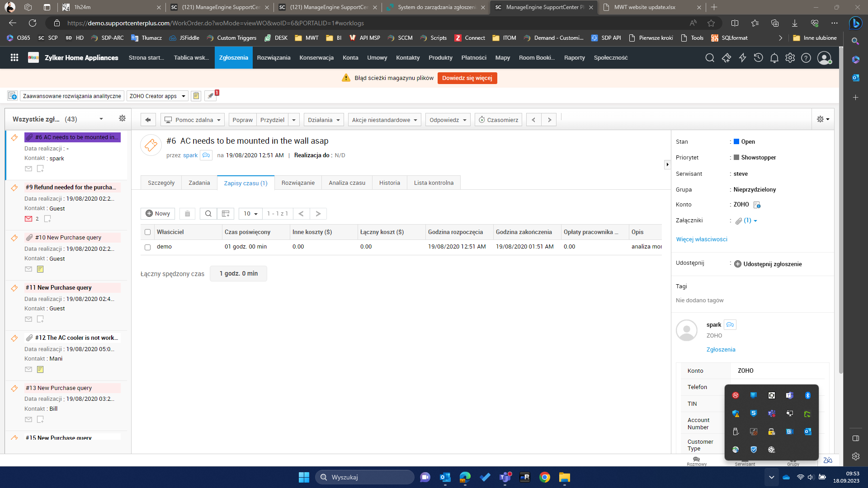
Task: Expand the Akcje niestandardowe menu
Action: (x=384, y=119)
